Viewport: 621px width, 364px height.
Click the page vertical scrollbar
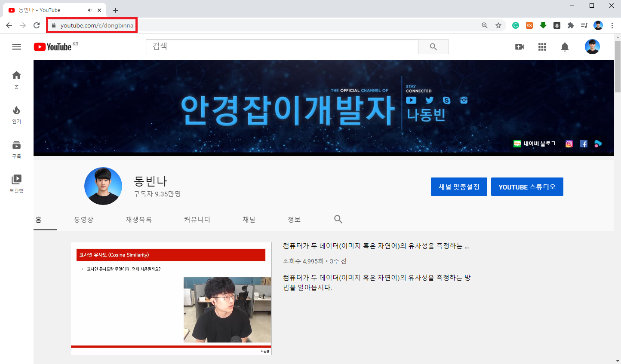(618, 67)
